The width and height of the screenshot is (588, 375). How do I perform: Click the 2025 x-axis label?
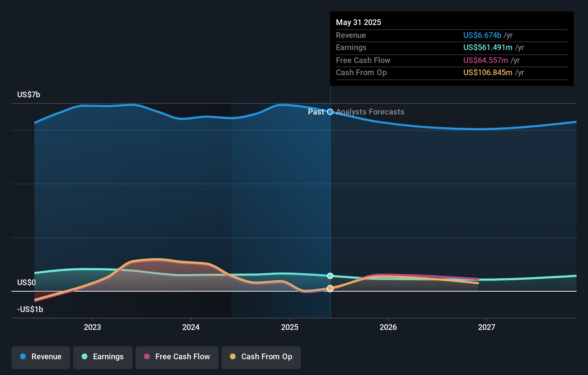(x=290, y=327)
